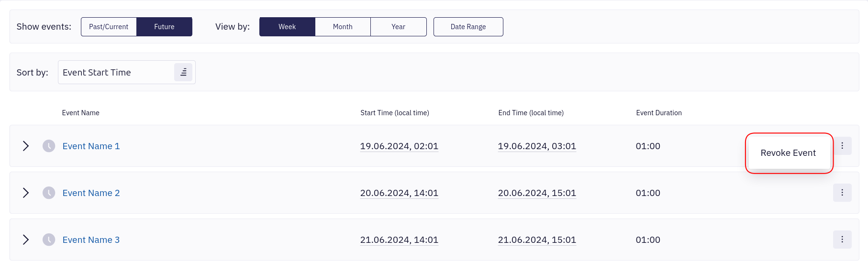View events by Month
Screen dimensions: 868x262
(343, 27)
